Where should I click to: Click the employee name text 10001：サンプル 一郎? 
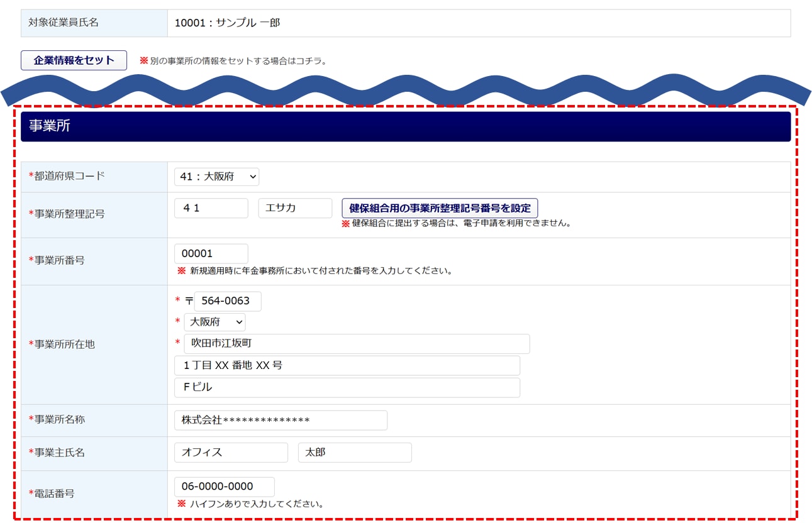227,23
